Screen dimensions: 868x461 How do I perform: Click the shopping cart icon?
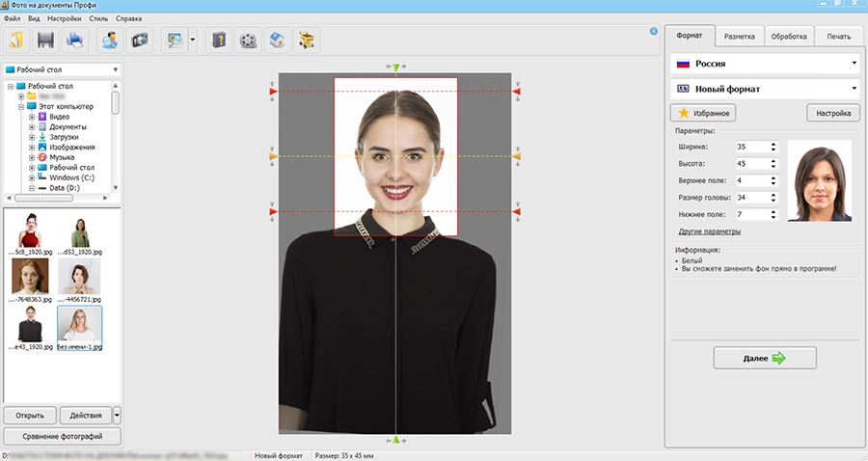[x=307, y=40]
